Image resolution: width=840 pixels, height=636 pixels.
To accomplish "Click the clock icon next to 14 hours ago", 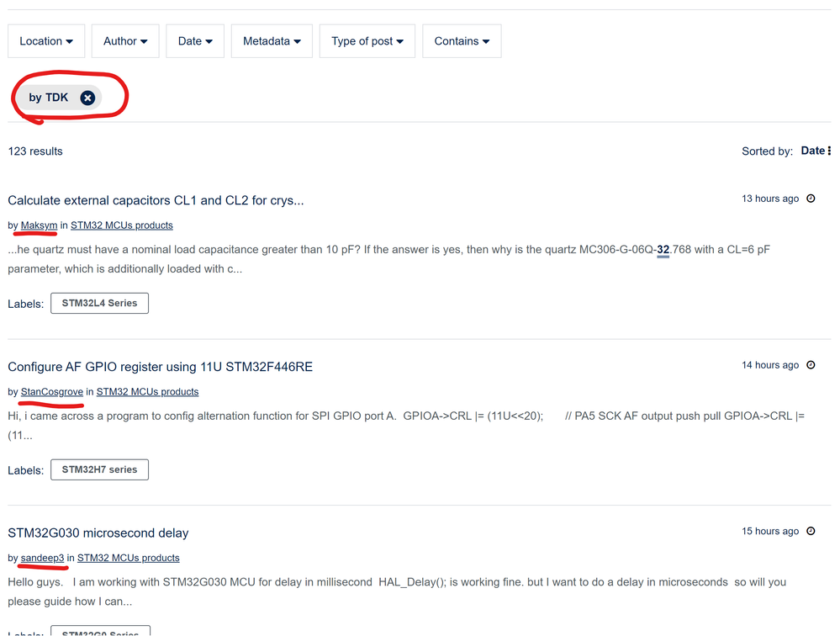I will pos(811,365).
